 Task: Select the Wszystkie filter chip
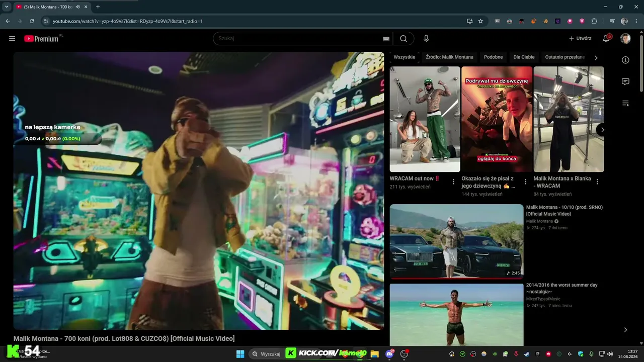coord(405,57)
